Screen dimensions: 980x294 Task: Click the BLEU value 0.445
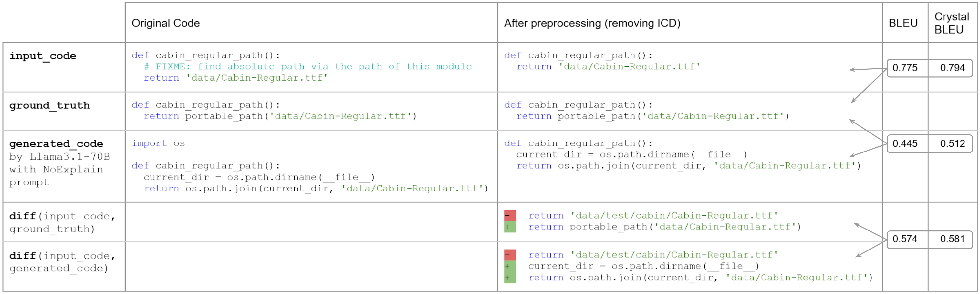(905, 143)
